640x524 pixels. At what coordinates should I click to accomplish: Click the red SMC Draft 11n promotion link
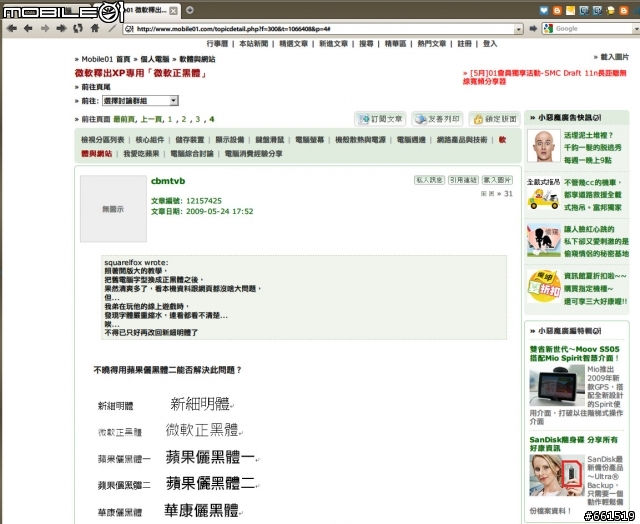coord(544,77)
